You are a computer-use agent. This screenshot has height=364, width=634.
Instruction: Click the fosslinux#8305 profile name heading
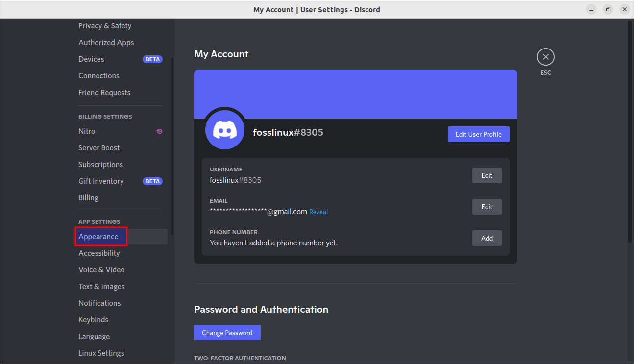[288, 132]
